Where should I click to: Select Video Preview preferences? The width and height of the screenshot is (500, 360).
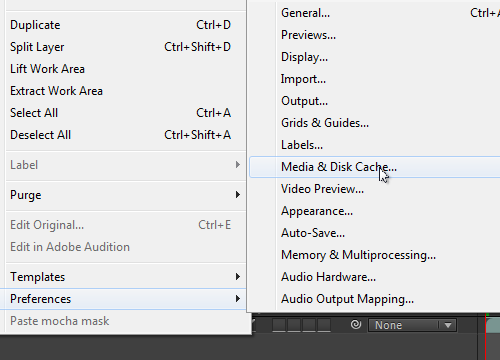(375, 189)
